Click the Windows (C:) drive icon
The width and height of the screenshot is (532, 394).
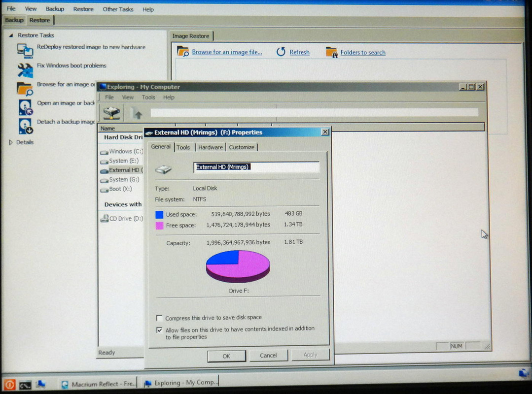point(104,152)
